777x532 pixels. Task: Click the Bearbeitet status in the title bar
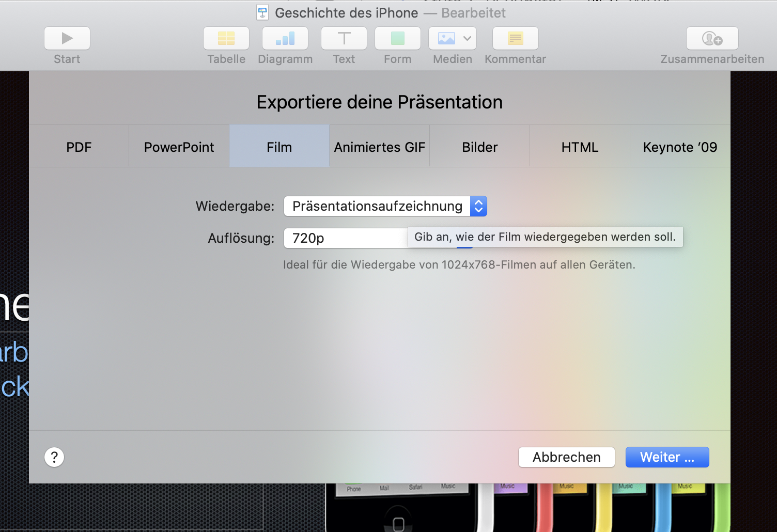(x=474, y=13)
